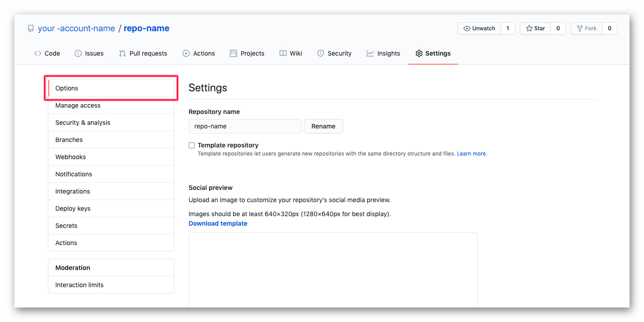Viewport: 644px width, 322px height.
Task: Open Interaction limits under Moderation
Action: [111, 285]
